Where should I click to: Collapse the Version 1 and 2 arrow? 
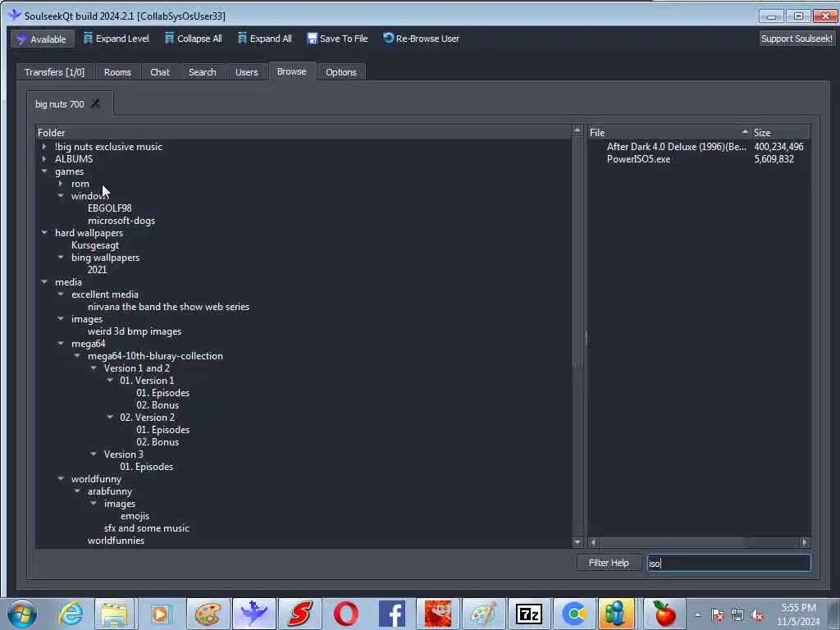coord(94,368)
